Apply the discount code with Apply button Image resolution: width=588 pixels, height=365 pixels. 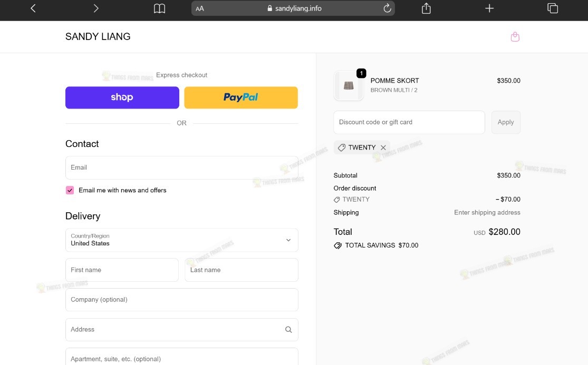click(x=506, y=122)
